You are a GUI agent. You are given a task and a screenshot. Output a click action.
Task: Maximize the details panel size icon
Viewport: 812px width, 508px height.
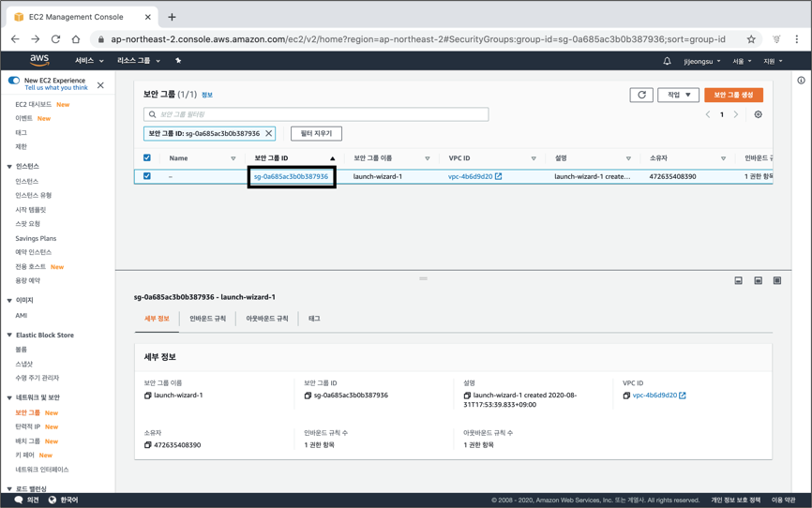(x=777, y=280)
